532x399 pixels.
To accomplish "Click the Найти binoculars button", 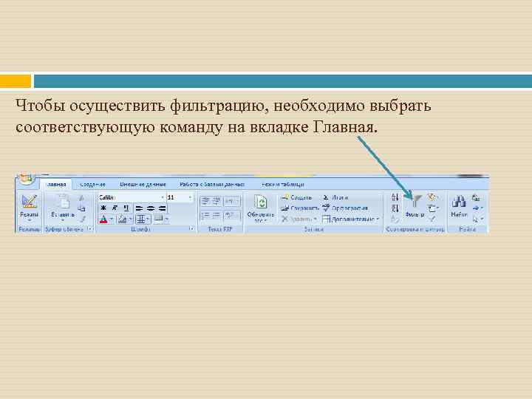I will (x=459, y=205).
